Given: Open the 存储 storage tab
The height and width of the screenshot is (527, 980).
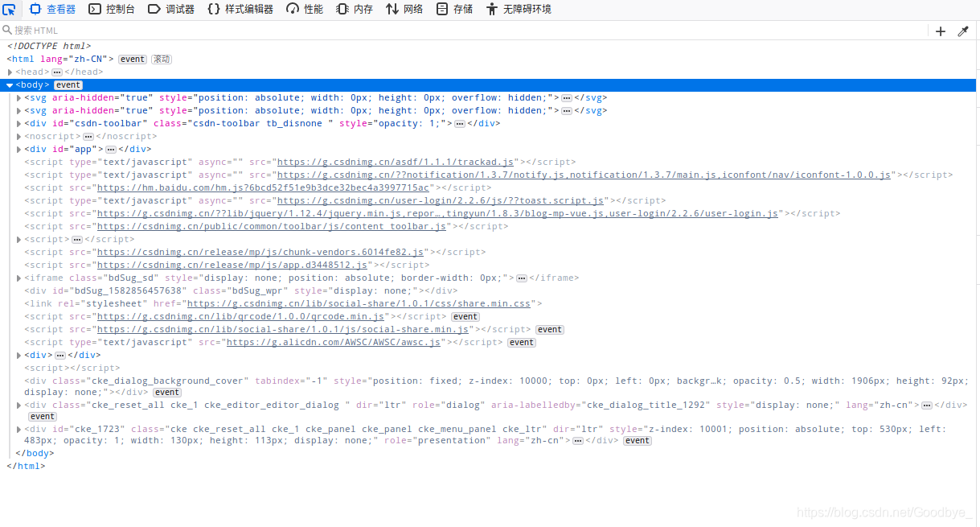Looking at the screenshot, I should coord(455,10).
